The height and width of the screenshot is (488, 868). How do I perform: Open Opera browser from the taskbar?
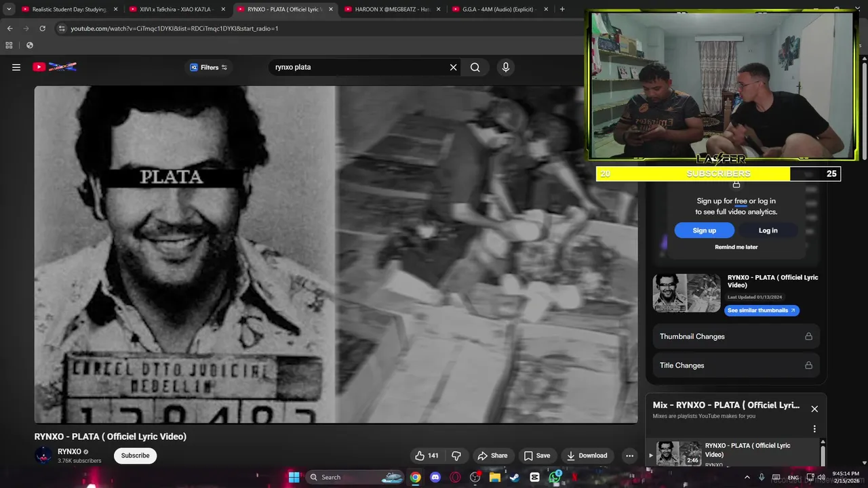coord(455,477)
